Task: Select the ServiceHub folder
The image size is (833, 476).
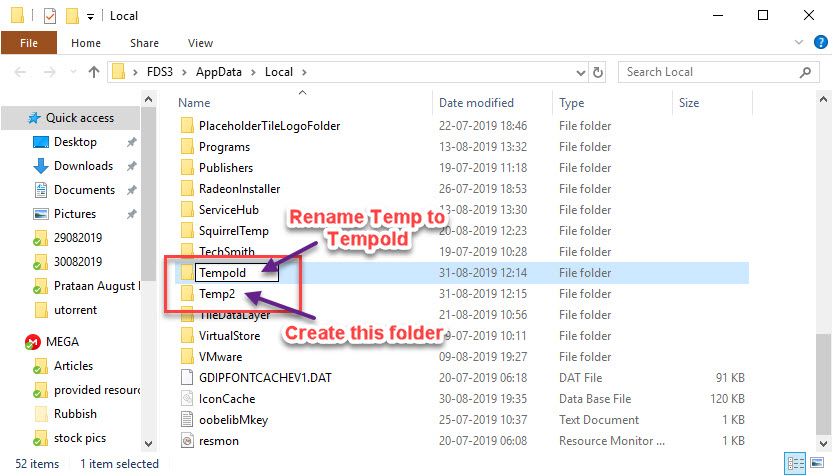Action: point(228,210)
